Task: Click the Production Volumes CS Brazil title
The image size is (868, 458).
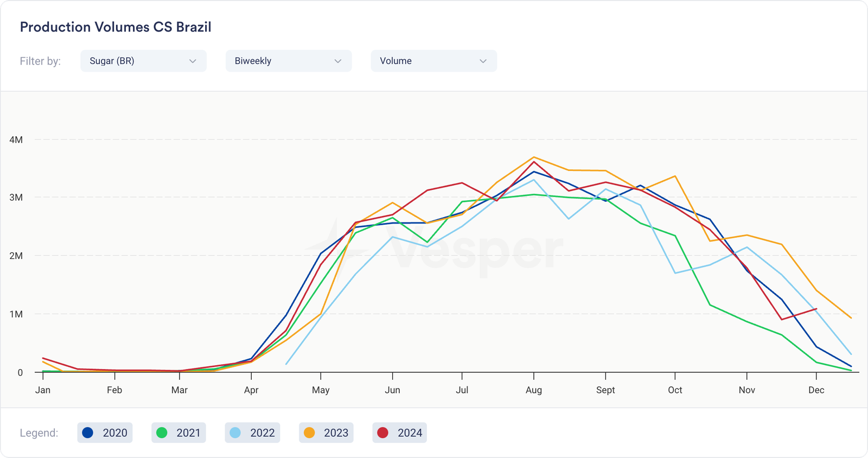Action: pyautogui.click(x=116, y=27)
